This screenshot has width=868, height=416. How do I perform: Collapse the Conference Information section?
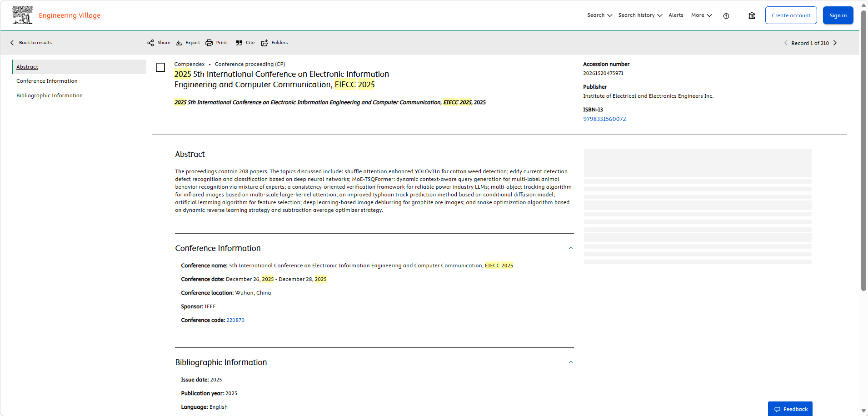(571, 248)
